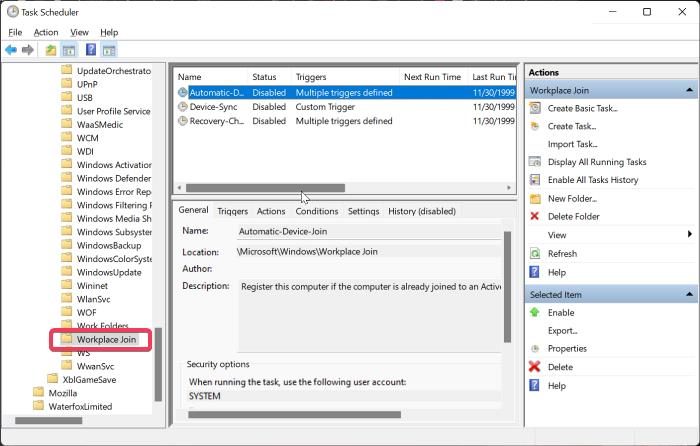
Task: Click the Mozilla folder icon
Action: 39,392
